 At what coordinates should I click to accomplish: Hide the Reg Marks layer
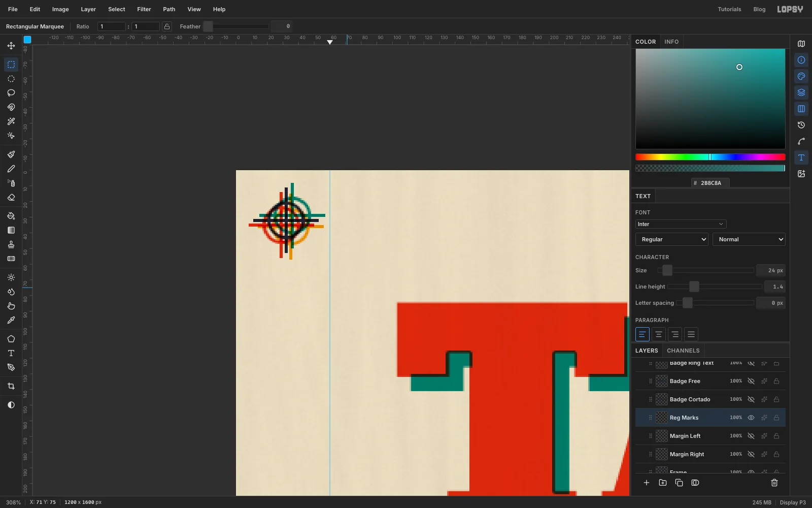tap(751, 418)
